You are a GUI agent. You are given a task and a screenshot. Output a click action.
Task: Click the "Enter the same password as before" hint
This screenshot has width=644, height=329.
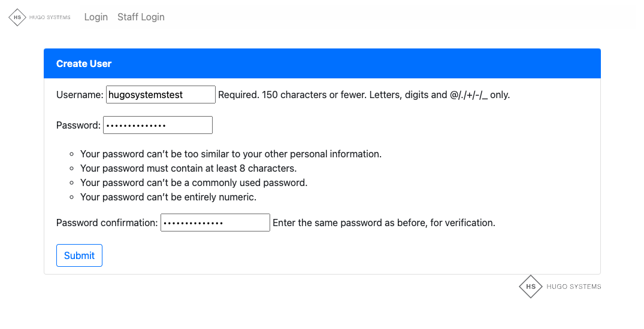click(x=383, y=223)
